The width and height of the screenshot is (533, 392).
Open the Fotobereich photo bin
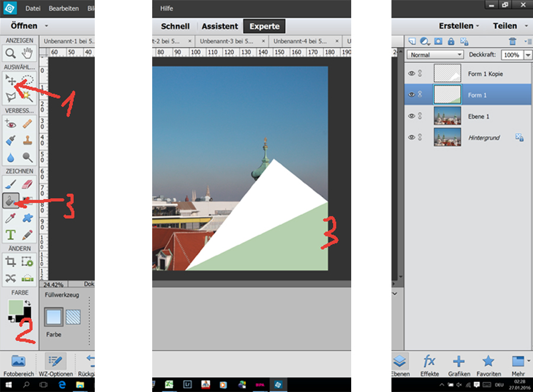click(x=19, y=365)
